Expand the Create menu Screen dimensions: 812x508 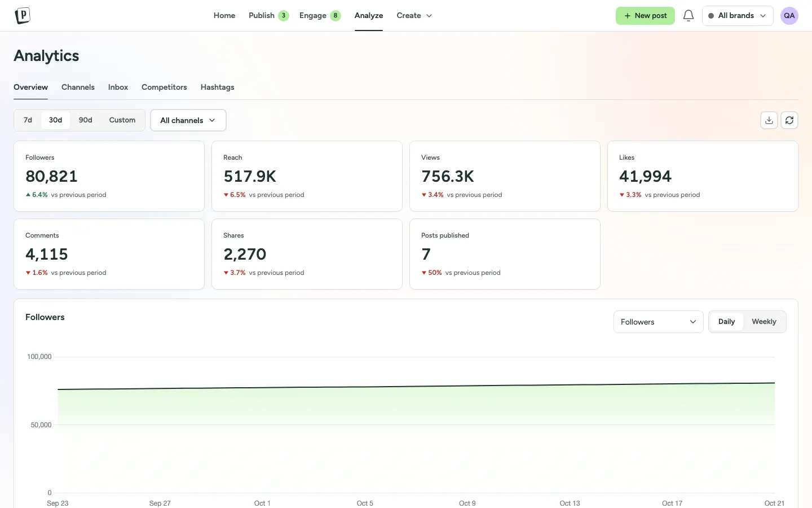[x=414, y=16]
